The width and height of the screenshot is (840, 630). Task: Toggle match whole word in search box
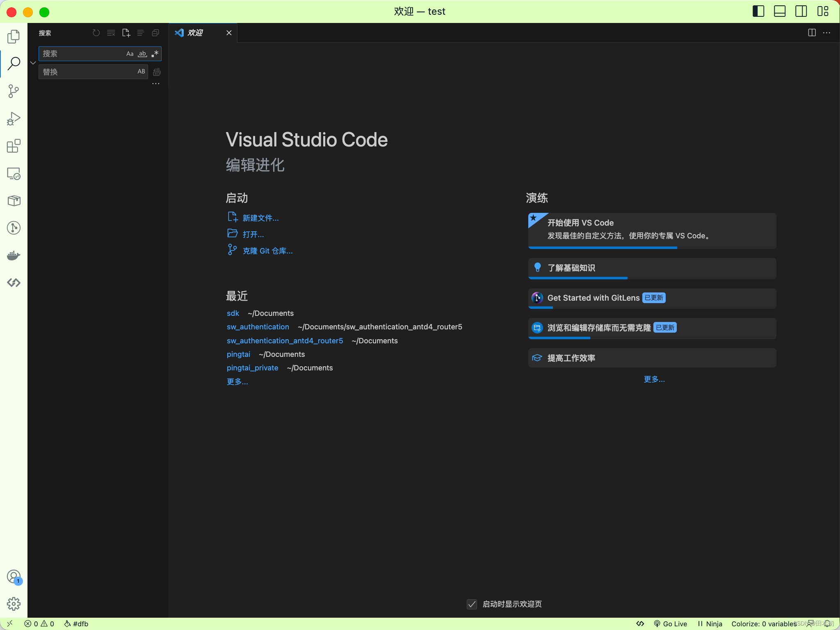[142, 54]
